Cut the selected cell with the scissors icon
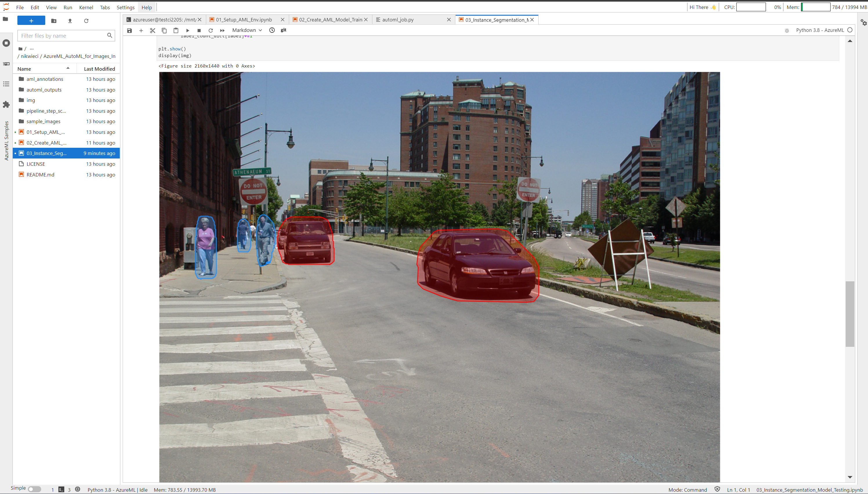Image resolution: width=868 pixels, height=494 pixels. click(x=153, y=30)
